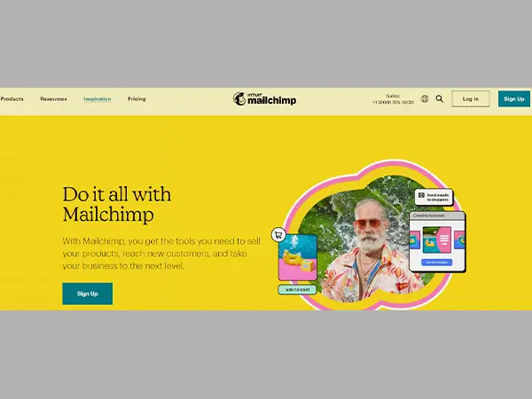Click the pink document icon in Creative Assistant
Image resolution: width=532 pixels, height=399 pixels.
(x=444, y=240)
